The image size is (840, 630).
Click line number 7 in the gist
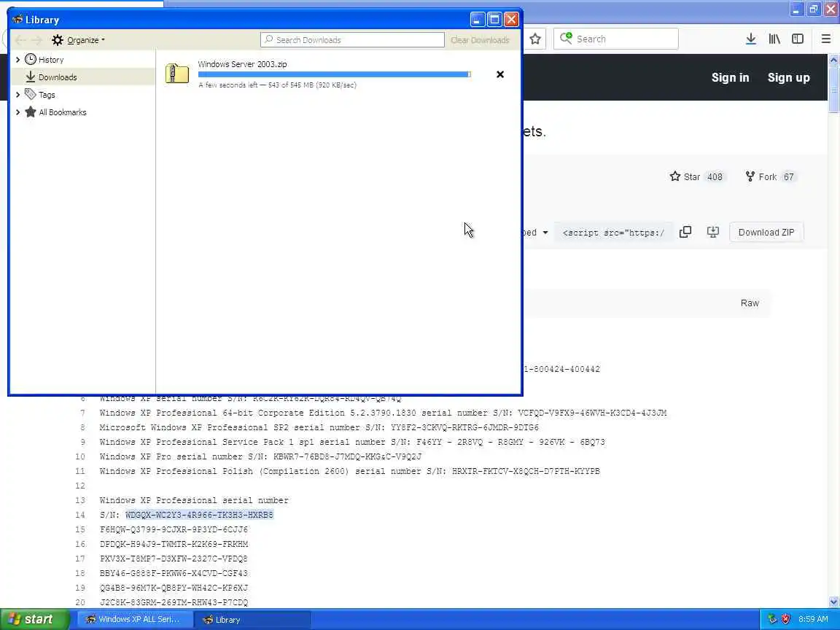[82, 413]
